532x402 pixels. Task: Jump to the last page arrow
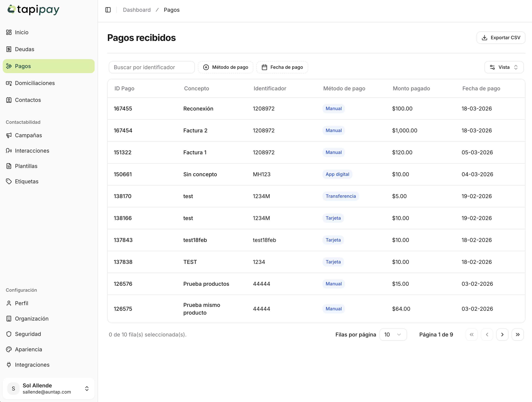click(x=518, y=334)
